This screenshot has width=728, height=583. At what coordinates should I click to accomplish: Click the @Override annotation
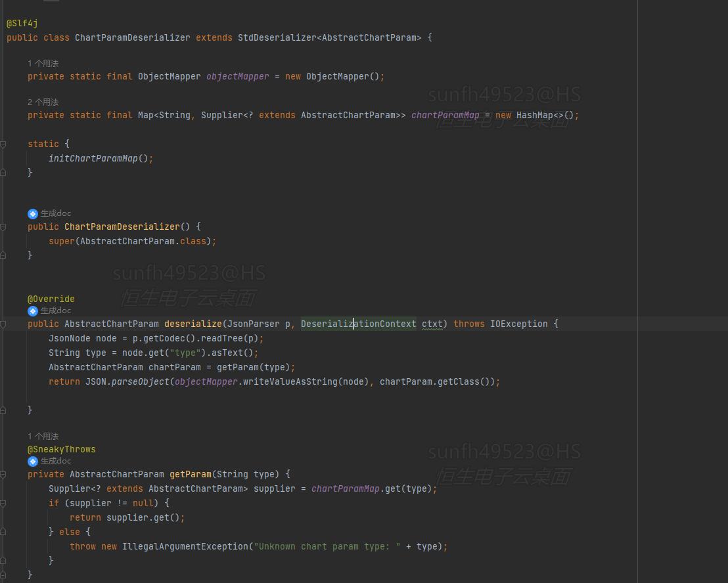point(51,299)
